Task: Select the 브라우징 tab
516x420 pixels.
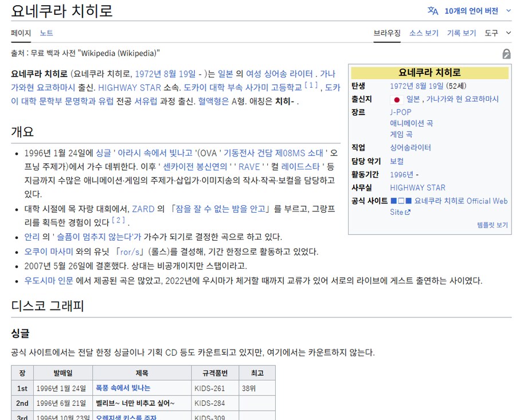Action: tap(387, 33)
